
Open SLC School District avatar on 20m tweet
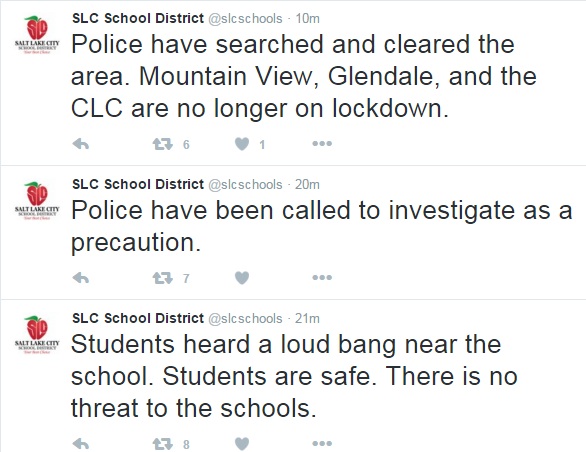(37, 201)
